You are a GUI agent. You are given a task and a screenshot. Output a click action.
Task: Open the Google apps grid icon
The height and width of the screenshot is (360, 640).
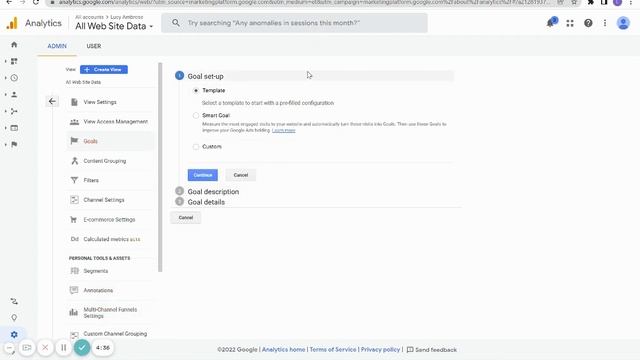tap(570, 23)
